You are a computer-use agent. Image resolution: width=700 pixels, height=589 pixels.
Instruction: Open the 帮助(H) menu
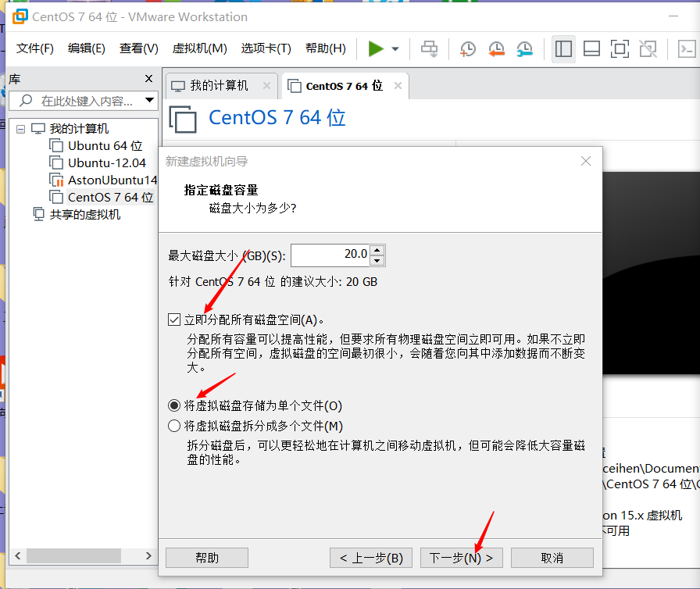click(x=326, y=48)
